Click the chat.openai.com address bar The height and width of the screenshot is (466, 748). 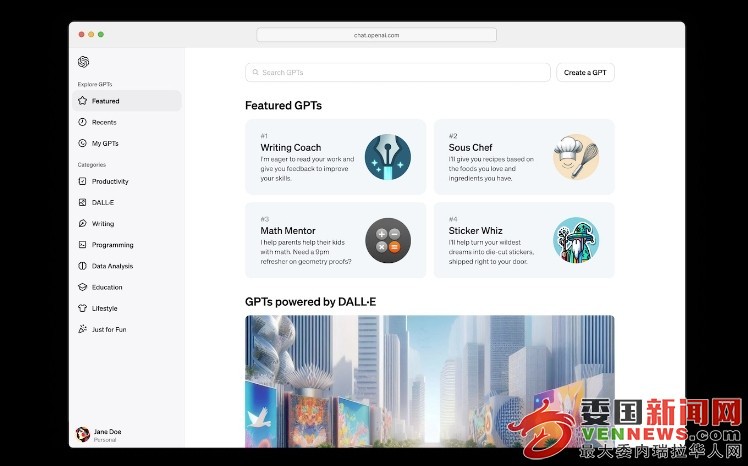pyautogui.click(x=376, y=35)
